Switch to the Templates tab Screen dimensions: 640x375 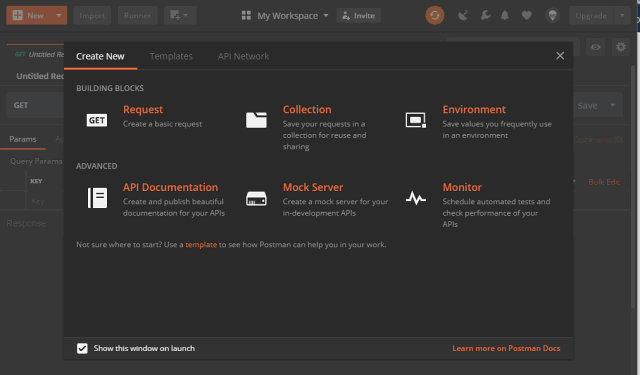(171, 56)
